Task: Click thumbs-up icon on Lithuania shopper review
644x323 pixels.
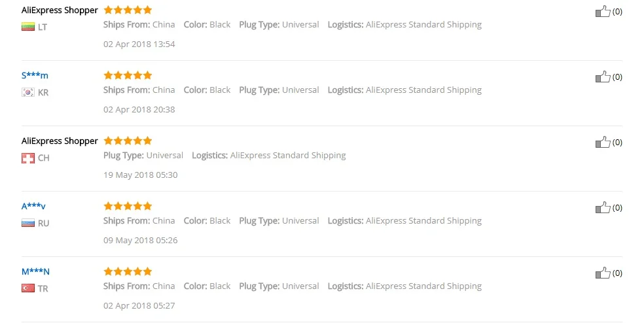Action: click(603, 11)
